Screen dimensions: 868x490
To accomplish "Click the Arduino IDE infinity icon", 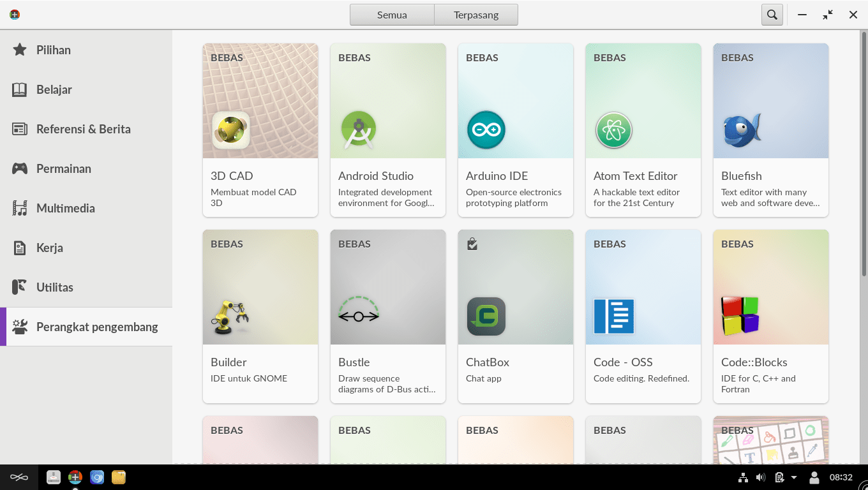I will [x=486, y=130].
